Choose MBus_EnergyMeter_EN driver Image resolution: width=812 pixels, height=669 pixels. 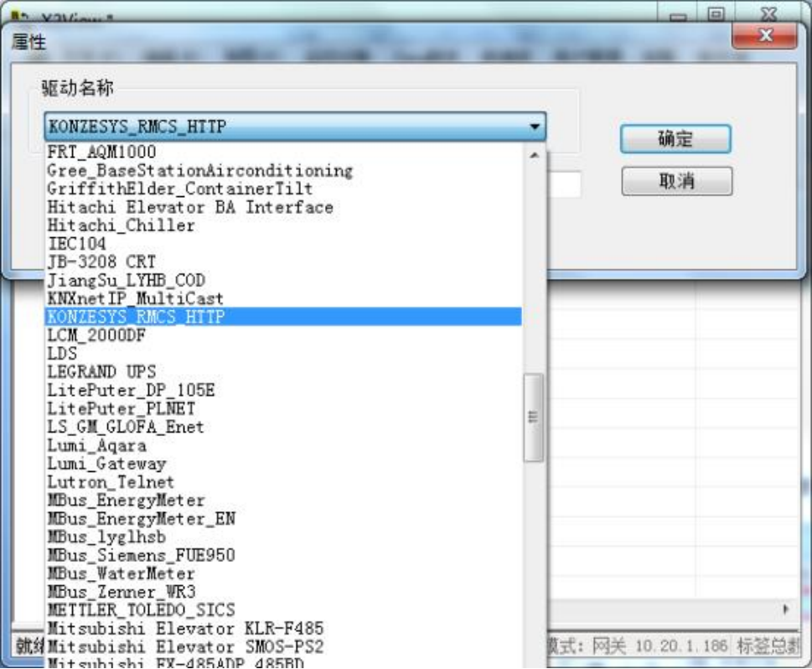282,519
